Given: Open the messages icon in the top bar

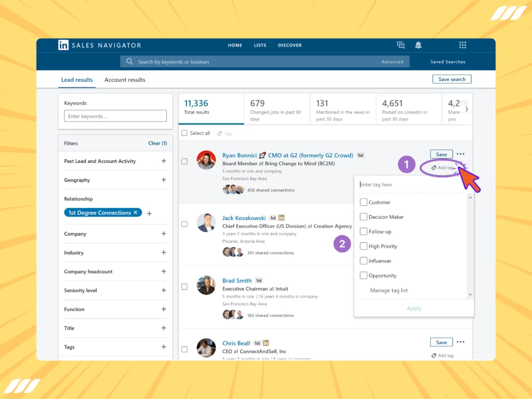Looking at the screenshot, I should point(401,45).
